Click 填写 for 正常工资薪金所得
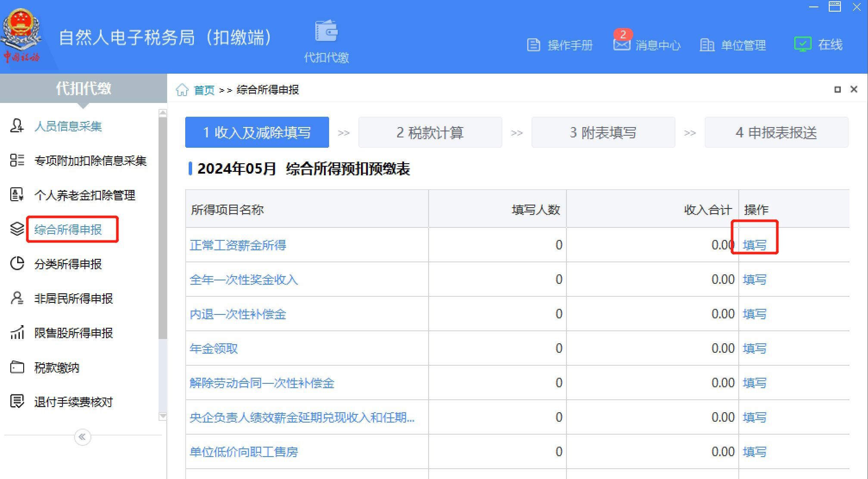The width and height of the screenshot is (868, 479). [x=755, y=245]
